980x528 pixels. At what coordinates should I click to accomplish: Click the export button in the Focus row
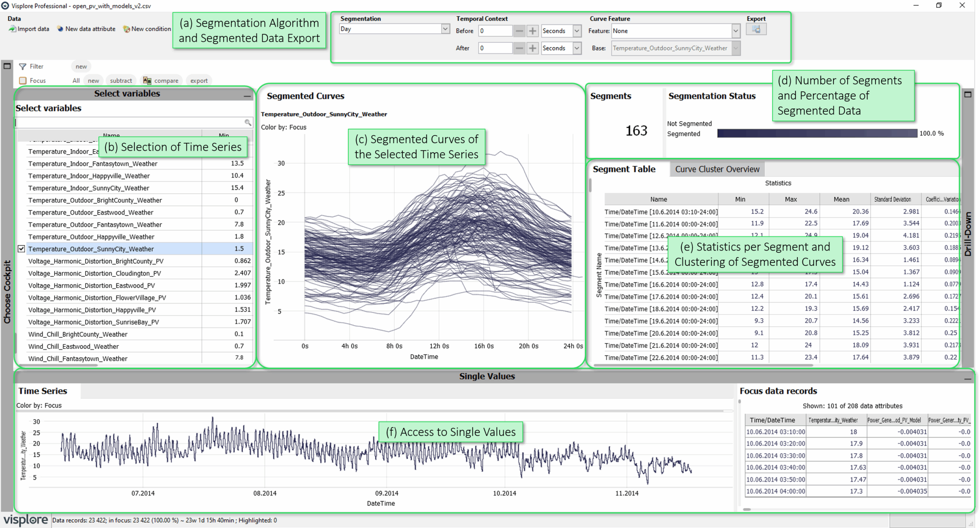199,80
